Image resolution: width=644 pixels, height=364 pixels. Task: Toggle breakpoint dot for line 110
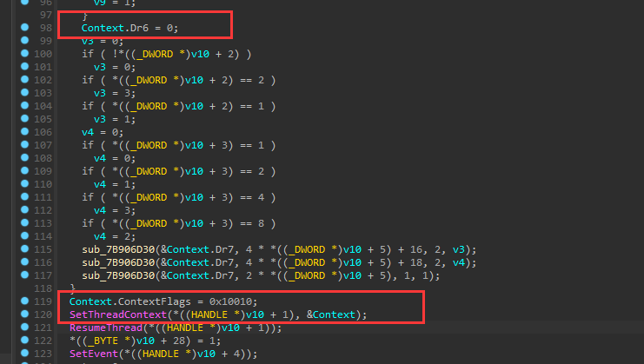(23, 184)
